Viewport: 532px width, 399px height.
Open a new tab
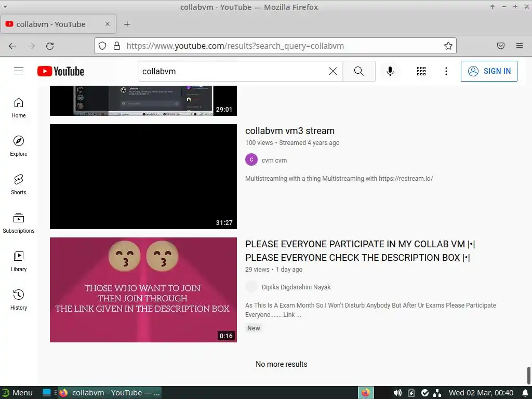127,24
